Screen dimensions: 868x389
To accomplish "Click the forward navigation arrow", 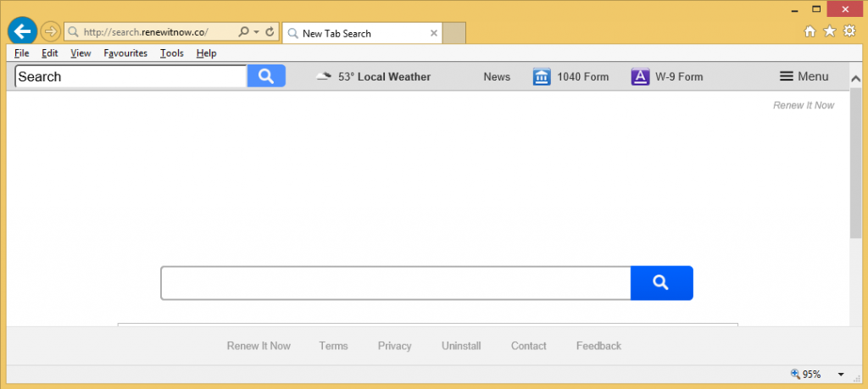I will pos(50,32).
